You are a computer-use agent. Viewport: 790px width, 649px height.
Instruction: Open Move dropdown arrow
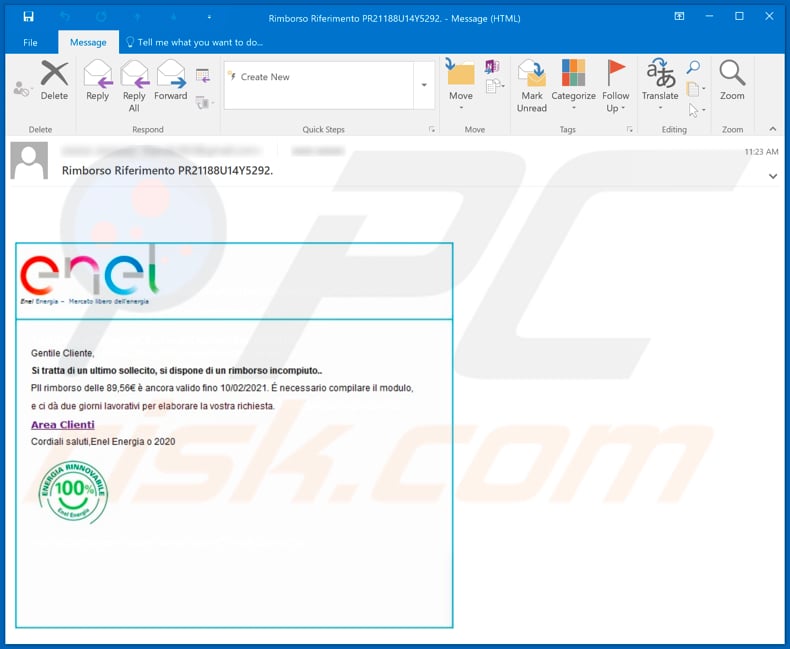460,108
